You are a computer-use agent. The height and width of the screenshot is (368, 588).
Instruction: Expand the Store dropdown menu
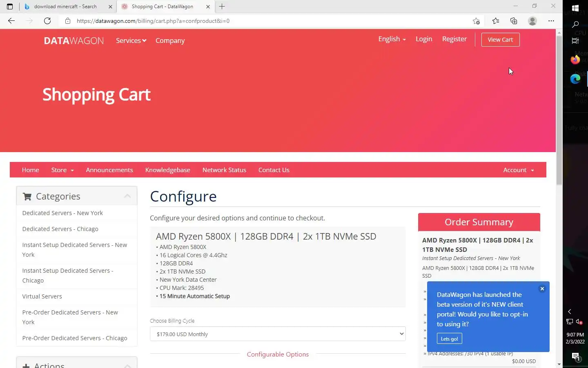pos(62,170)
